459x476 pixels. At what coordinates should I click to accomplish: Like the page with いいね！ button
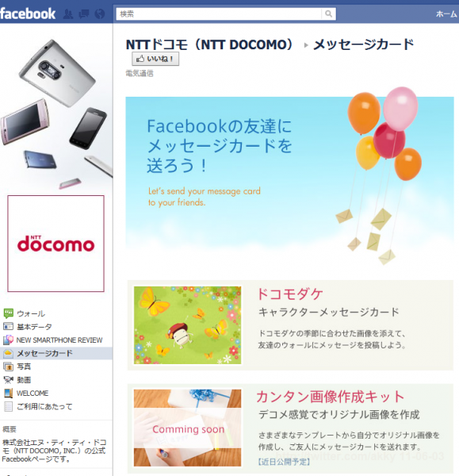pyautogui.click(x=155, y=59)
